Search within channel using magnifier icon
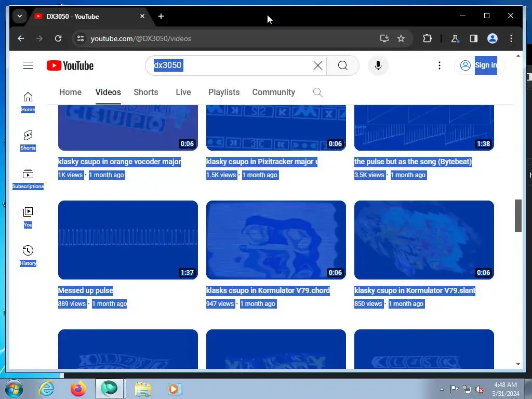532x399 pixels. [317, 92]
